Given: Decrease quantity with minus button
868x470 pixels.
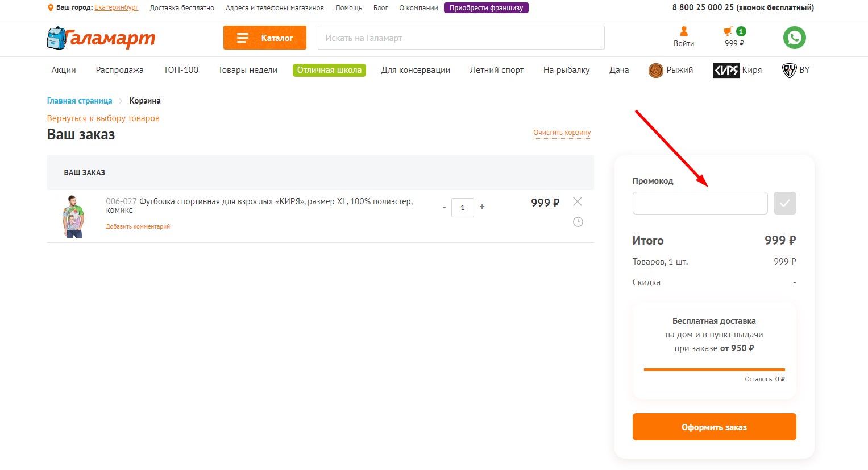Looking at the screenshot, I should pos(444,207).
